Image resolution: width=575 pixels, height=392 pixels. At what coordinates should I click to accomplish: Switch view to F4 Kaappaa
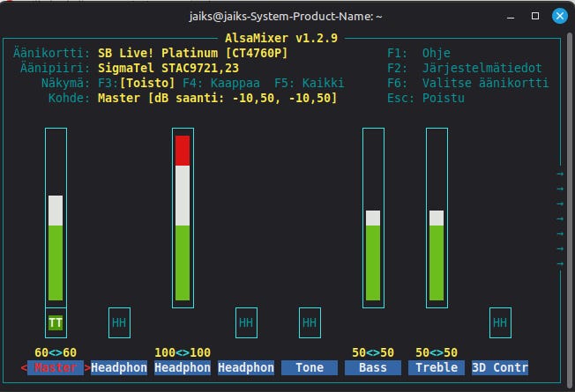(x=221, y=83)
